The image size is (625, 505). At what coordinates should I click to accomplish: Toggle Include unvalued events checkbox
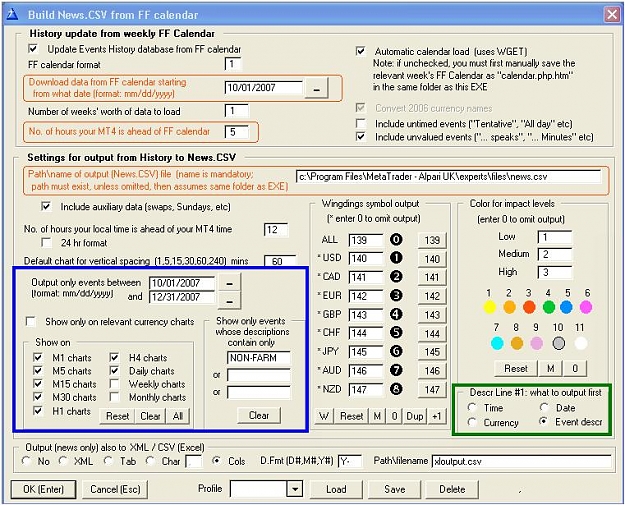(361, 137)
